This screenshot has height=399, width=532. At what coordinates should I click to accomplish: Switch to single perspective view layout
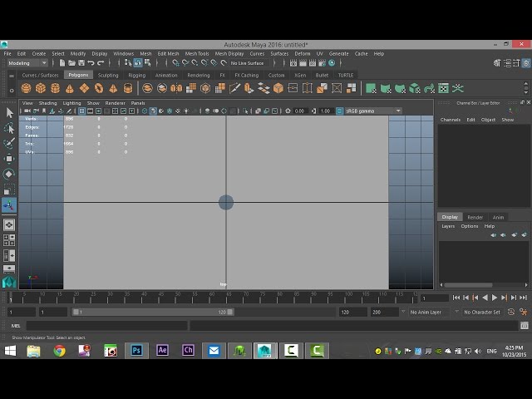click(9, 224)
